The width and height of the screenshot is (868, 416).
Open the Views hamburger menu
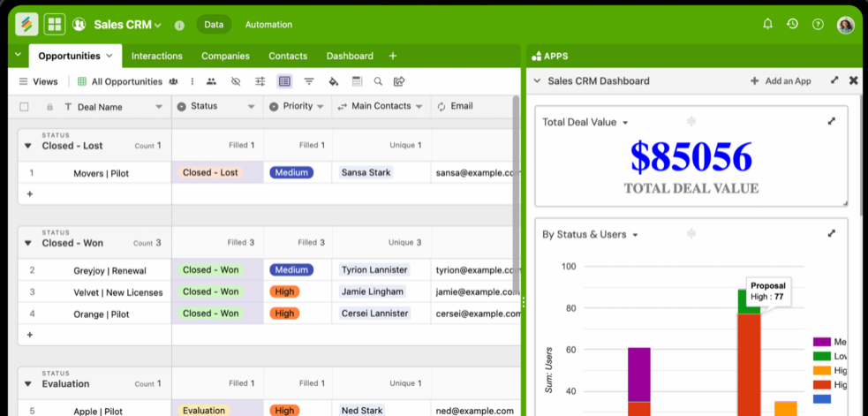23,81
